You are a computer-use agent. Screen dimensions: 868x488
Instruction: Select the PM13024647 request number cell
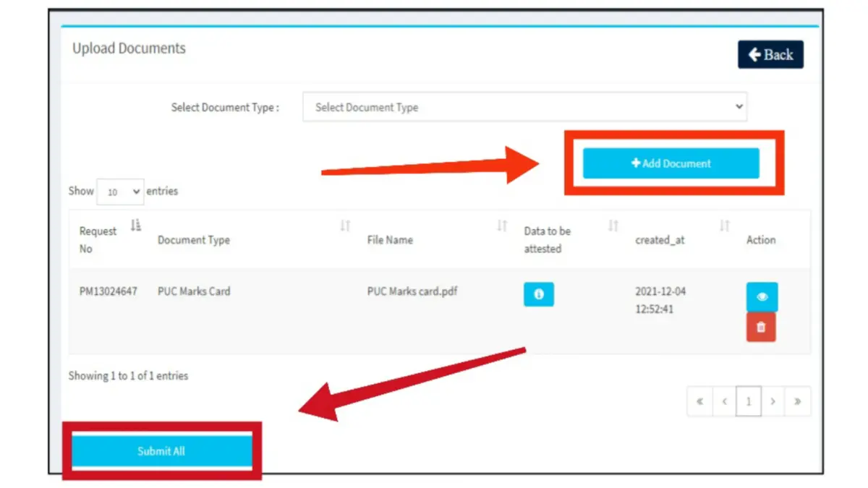tap(109, 292)
